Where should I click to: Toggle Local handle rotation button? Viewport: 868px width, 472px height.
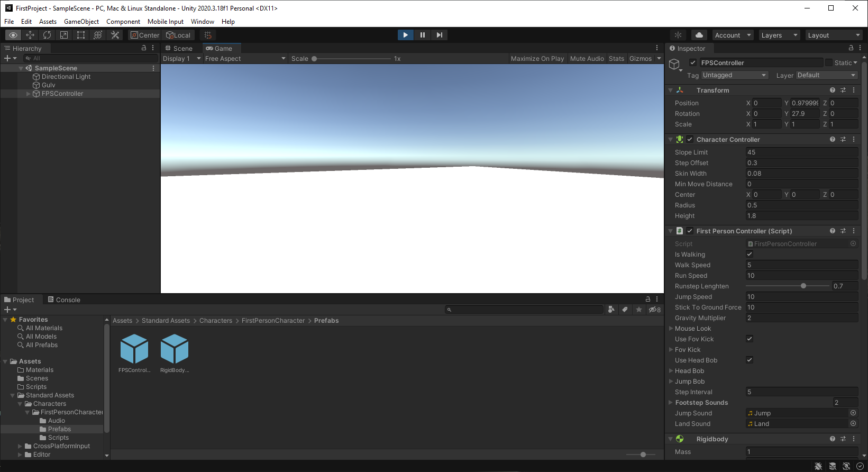click(178, 35)
